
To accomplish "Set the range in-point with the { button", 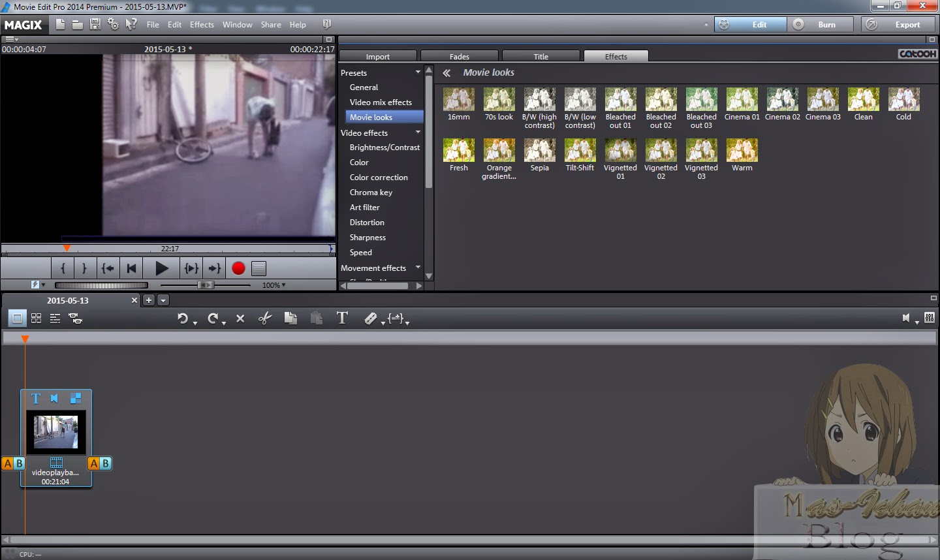I will [x=63, y=268].
